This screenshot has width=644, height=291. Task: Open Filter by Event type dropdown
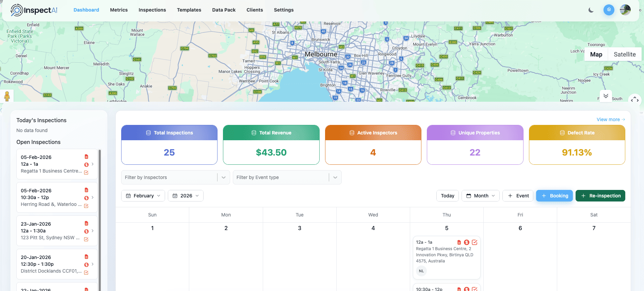[x=287, y=177]
